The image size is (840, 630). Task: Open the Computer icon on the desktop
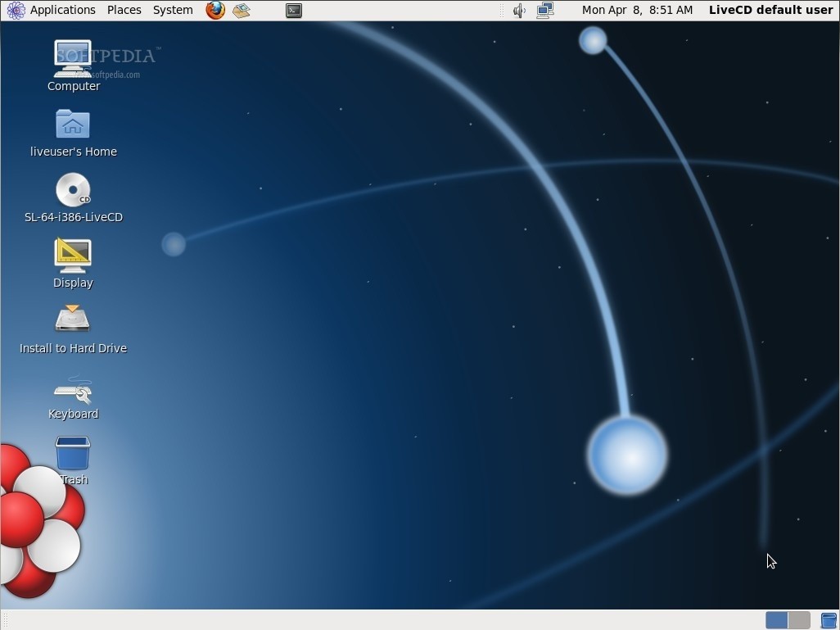coord(73,57)
